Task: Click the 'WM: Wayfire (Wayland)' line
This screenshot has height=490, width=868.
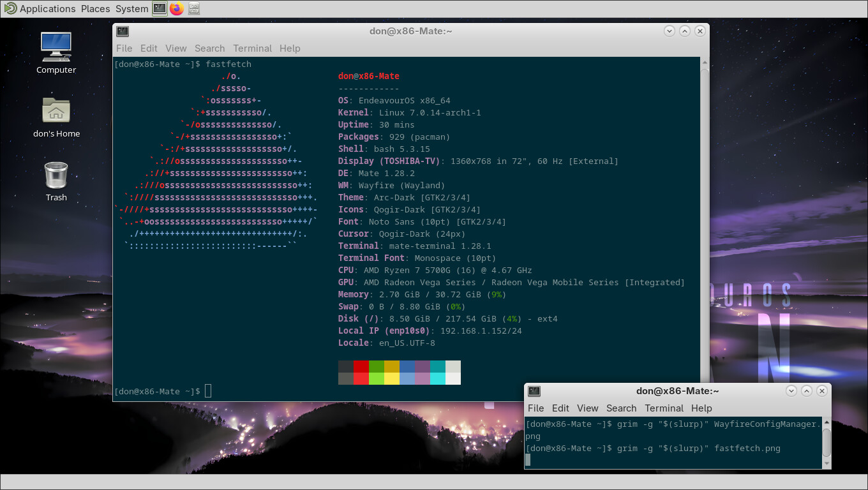Action: 392,186
